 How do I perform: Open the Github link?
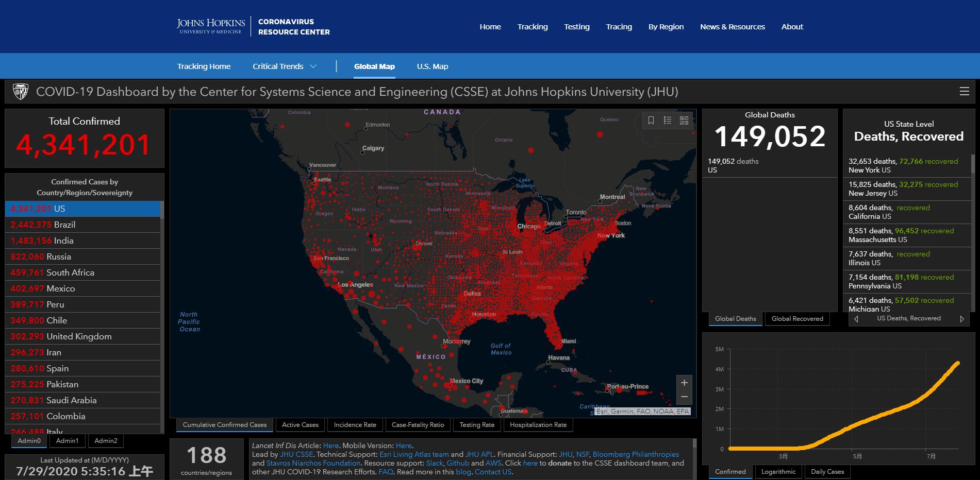(x=458, y=463)
